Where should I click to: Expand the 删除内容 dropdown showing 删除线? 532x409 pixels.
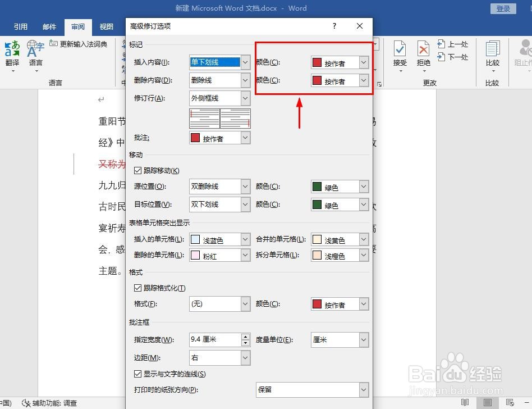tap(245, 80)
